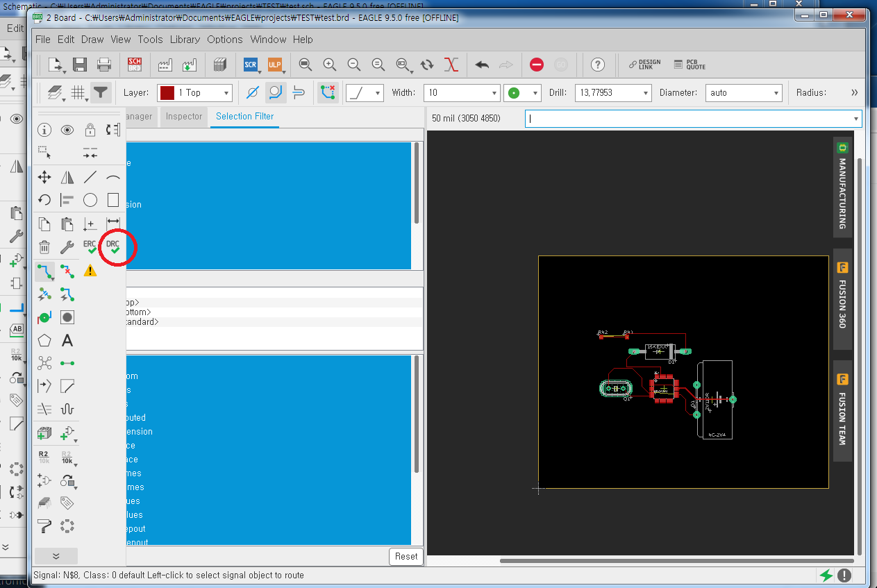The image size is (877, 588).
Task: Expand more tools at toolbar bottom
Action: click(x=56, y=555)
